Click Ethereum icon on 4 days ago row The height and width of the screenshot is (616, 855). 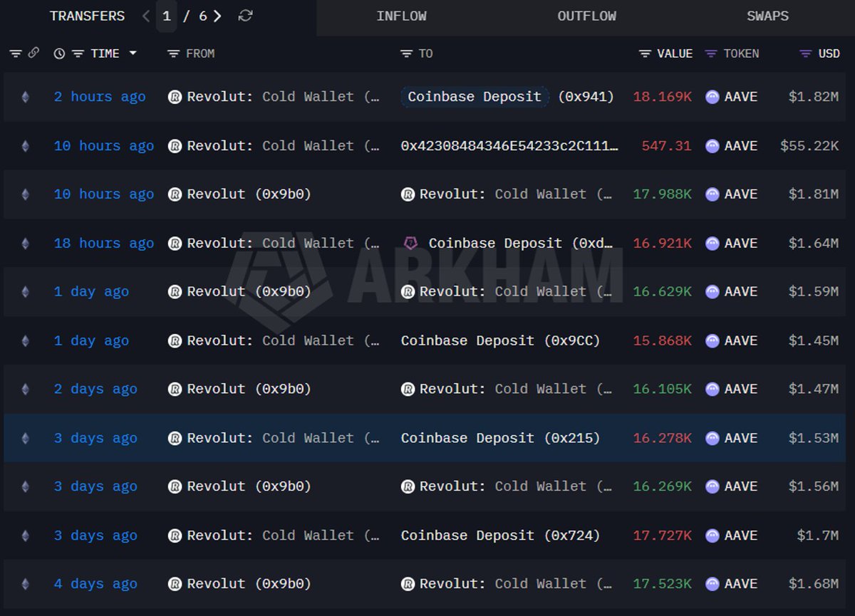(26, 584)
